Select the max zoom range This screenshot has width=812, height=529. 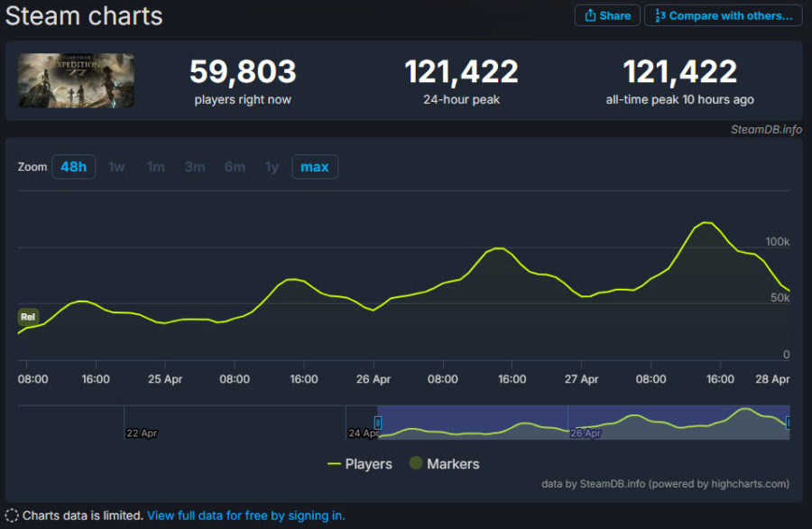[x=315, y=167]
